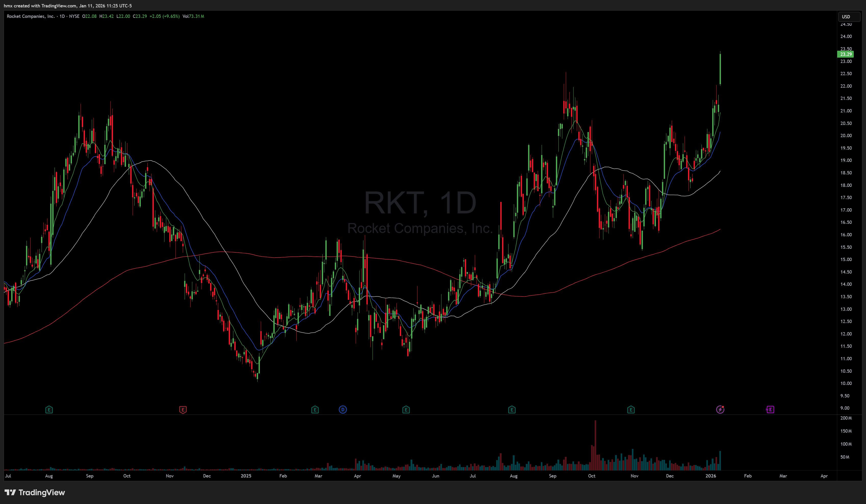Click the green 23.29 current price label
The width and height of the screenshot is (866, 504).
click(x=846, y=54)
